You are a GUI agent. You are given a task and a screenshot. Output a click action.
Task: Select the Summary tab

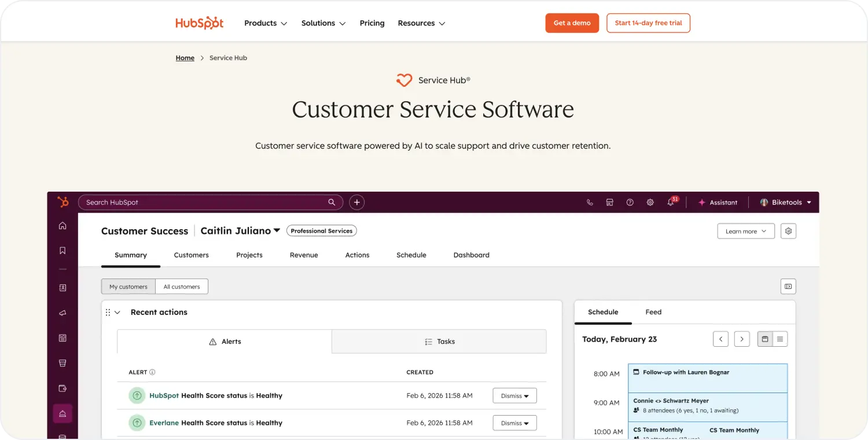click(x=131, y=255)
